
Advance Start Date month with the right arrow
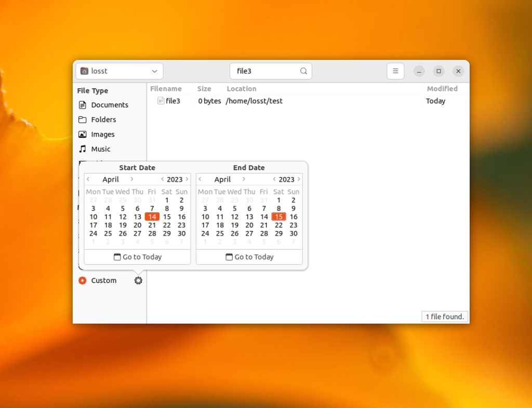(x=132, y=179)
